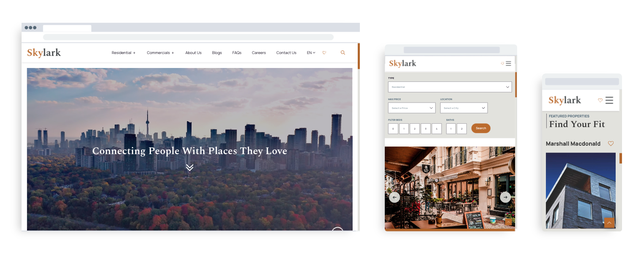Click the orange Search button
Image resolution: width=644 pixels, height=258 pixels.
click(x=481, y=128)
